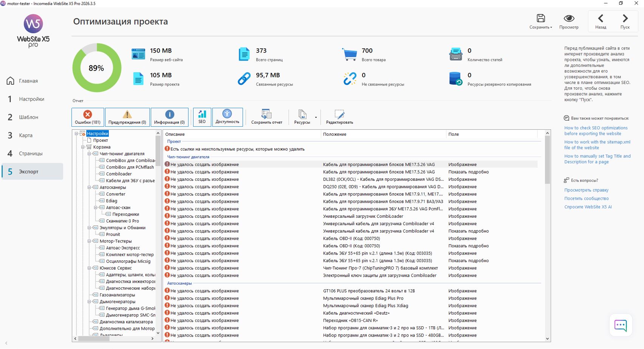Toggle the Ошибки (181) errors filter
The width and height of the screenshot is (644, 349).
click(88, 117)
